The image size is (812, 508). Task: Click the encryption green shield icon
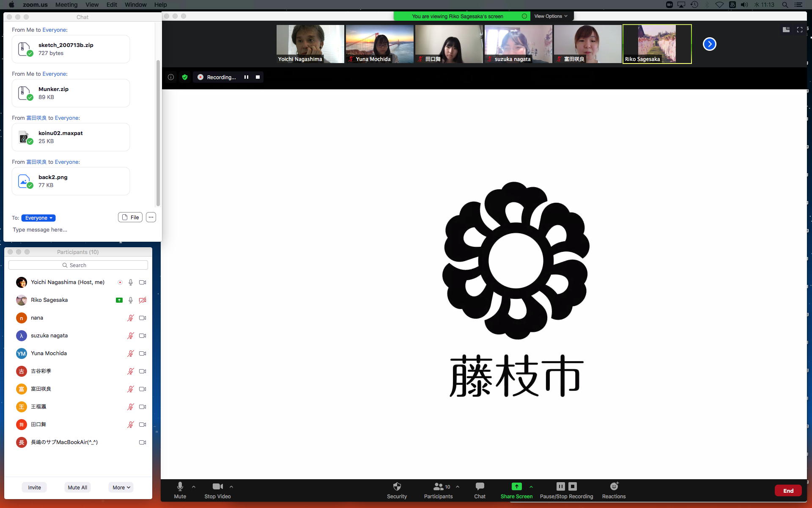pyautogui.click(x=185, y=77)
